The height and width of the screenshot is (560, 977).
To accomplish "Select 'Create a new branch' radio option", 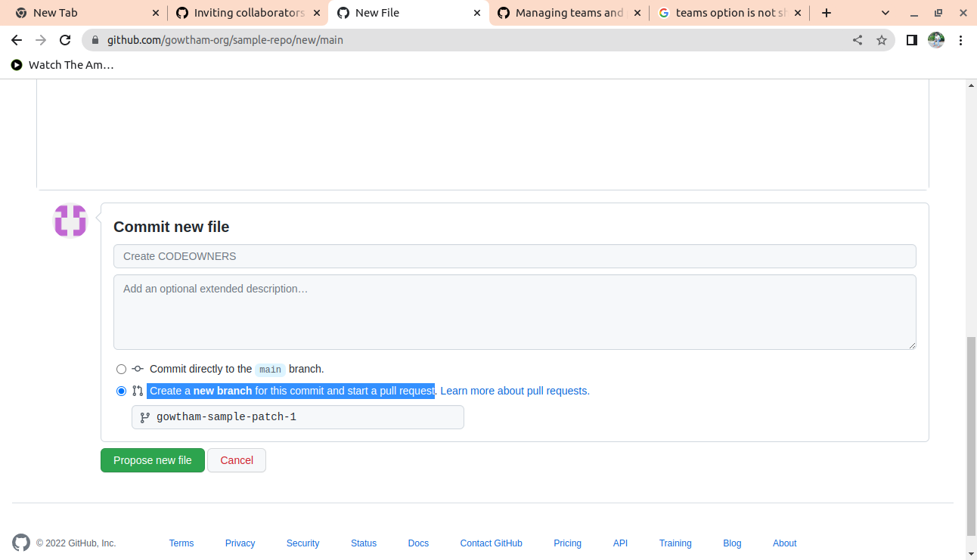I will 122,391.
